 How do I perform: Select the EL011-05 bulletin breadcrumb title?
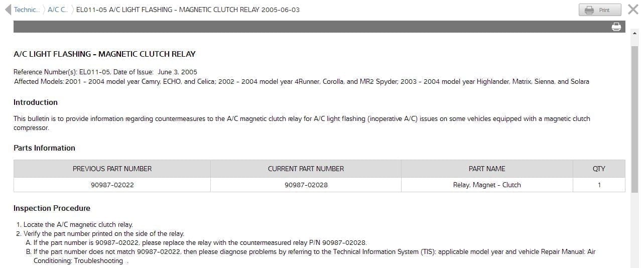pos(188,10)
